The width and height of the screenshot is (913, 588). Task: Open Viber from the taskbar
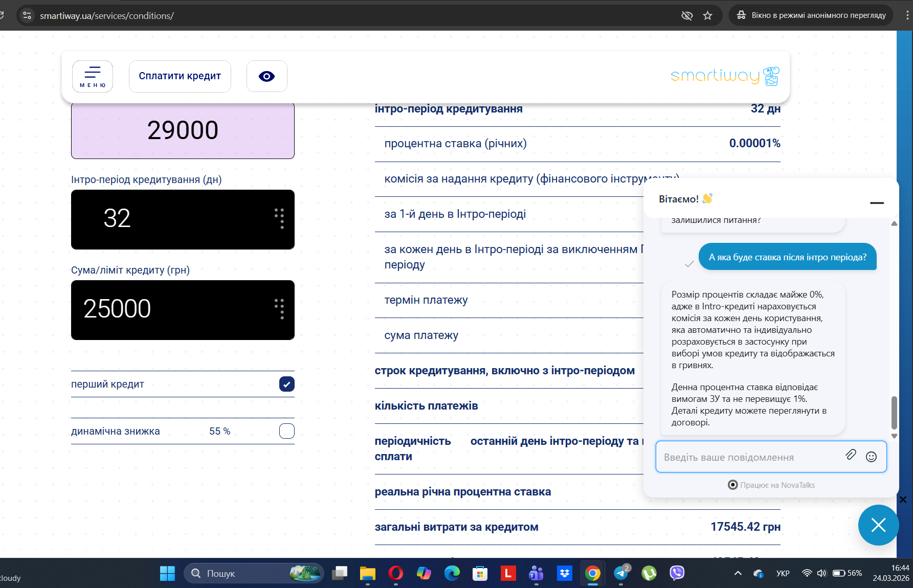[x=677, y=573]
